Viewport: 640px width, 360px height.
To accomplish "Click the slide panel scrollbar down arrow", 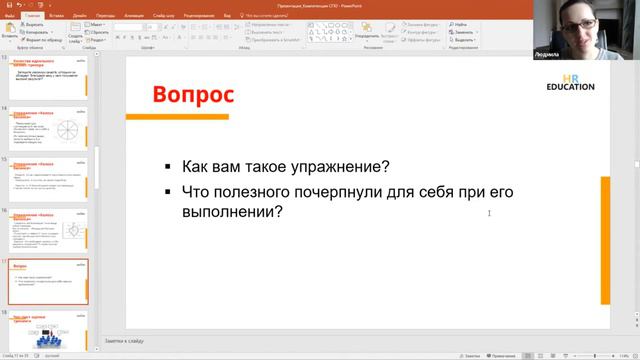I will click(x=97, y=349).
